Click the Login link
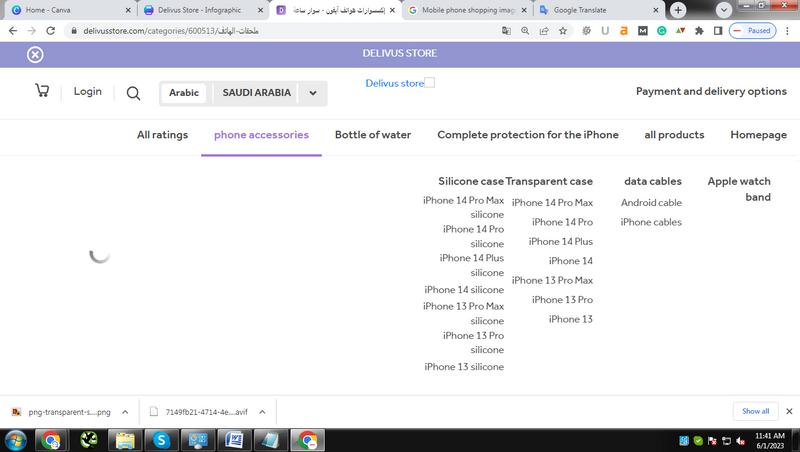800x452 pixels. click(x=88, y=91)
